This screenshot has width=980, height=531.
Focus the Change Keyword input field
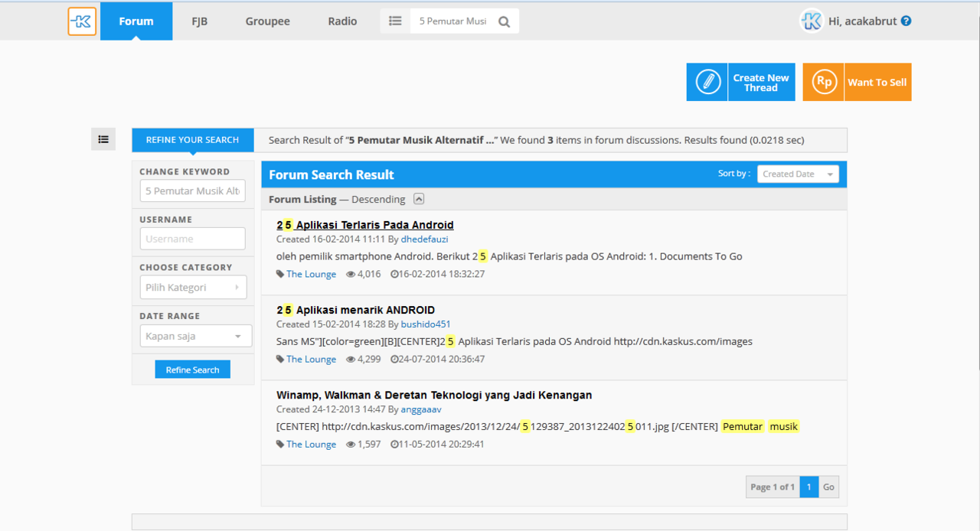tap(192, 191)
